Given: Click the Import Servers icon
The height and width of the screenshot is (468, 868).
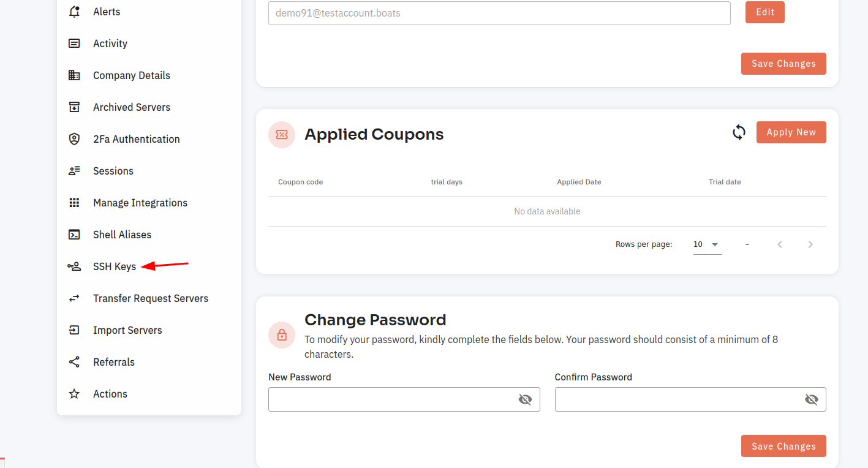Looking at the screenshot, I should point(74,330).
